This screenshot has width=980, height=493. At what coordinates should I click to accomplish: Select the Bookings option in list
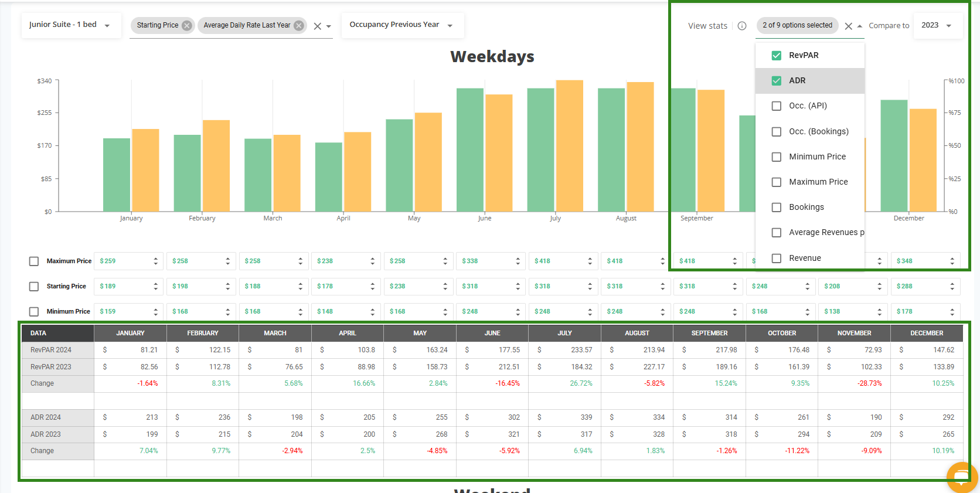coord(806,208)
